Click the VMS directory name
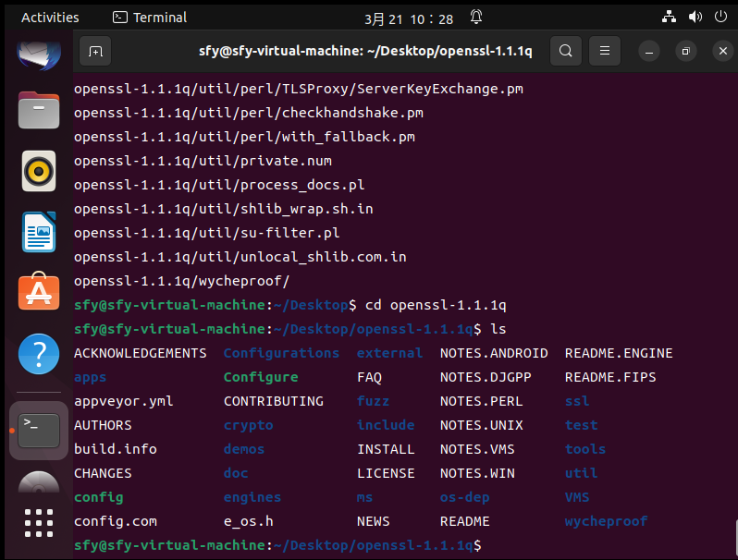This screenshot has width=738, height=560. (x=577, y=497)
